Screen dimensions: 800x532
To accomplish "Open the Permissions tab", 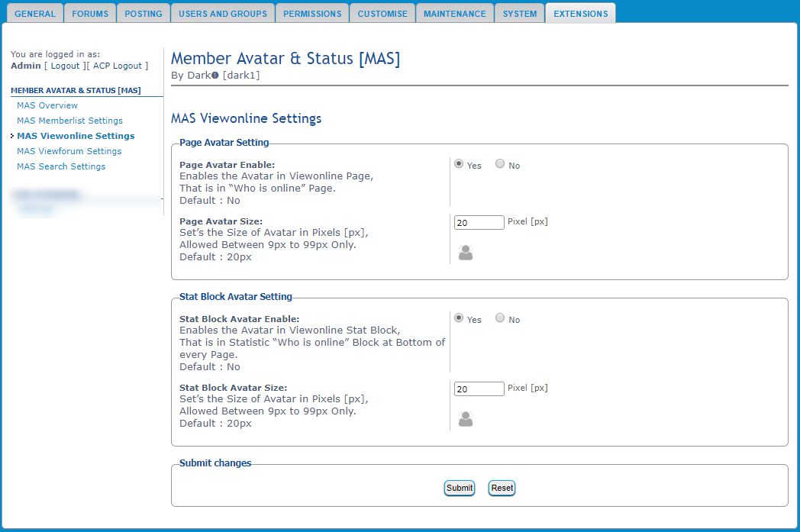I will click(x=312, y=14).
